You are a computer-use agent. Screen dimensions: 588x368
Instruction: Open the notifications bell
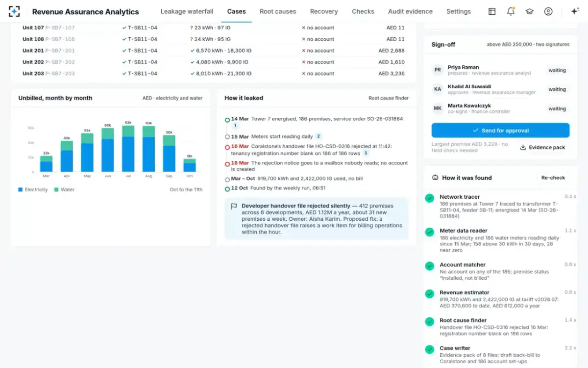[511, 11]
